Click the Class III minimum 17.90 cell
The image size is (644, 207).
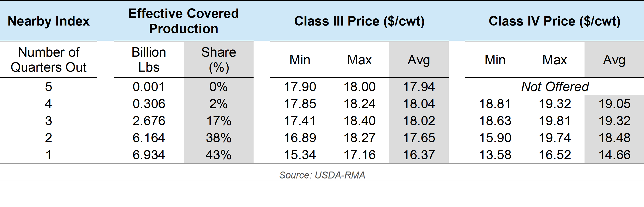click(x=300, y=87)
